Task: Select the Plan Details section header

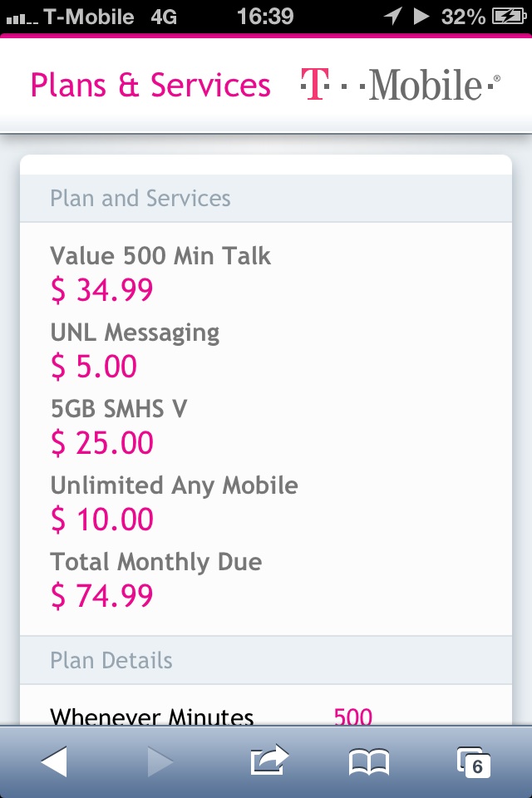Action: pyautogui.click(x=266, y=661)
